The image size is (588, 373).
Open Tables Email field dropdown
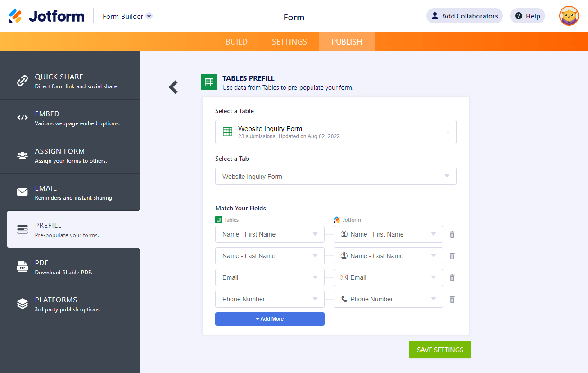[270, 277]
